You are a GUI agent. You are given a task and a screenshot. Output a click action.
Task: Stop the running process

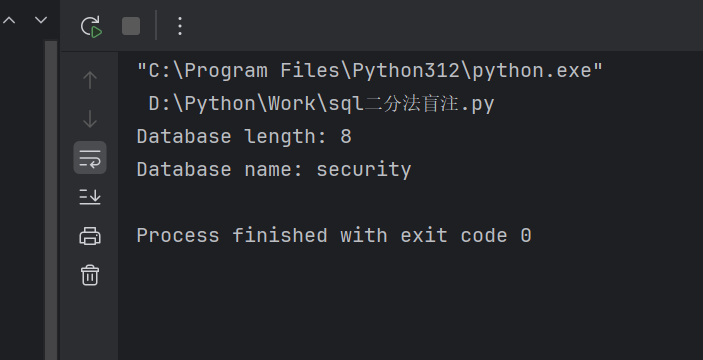131,26
